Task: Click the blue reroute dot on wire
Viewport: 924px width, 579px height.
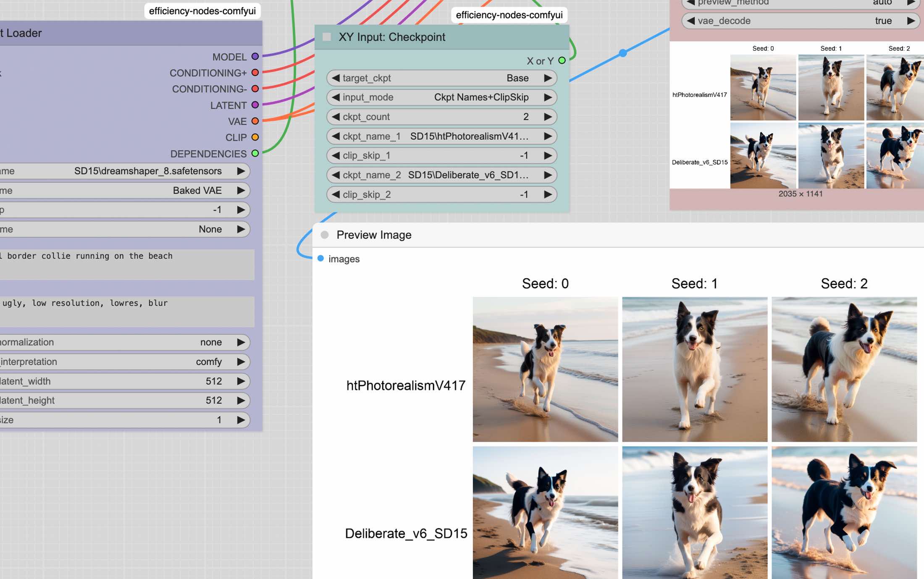Action: (623, 53)
